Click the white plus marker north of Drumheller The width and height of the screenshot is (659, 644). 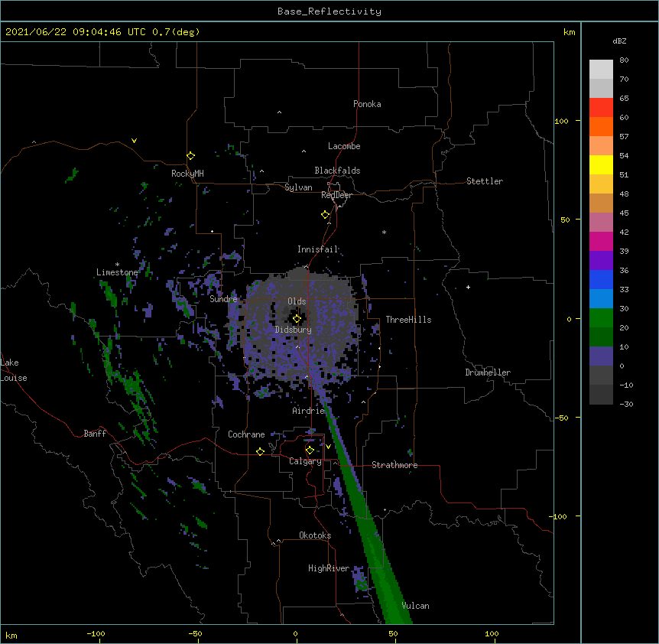(x=468, y=287)
